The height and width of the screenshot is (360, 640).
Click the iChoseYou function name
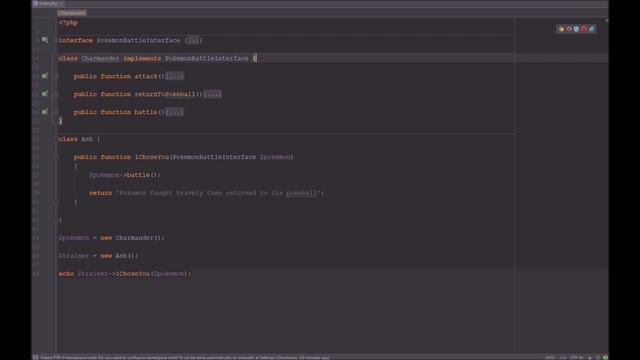[x=151, y=157]
